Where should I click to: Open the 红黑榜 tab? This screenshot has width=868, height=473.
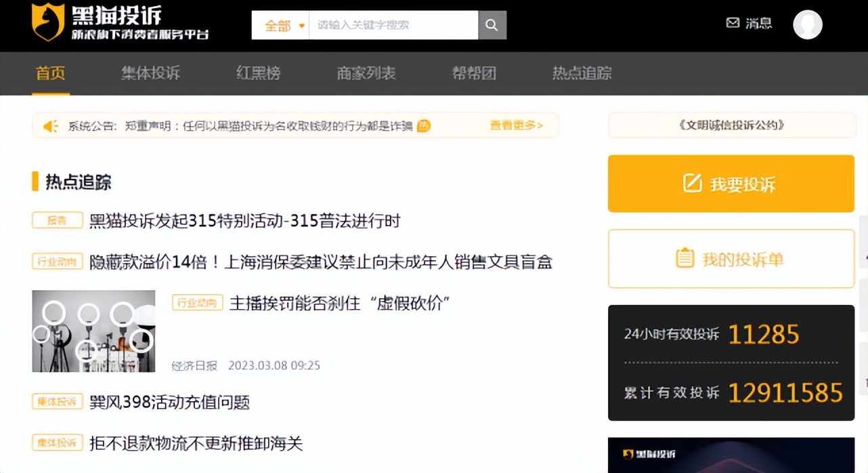[258, 74]
